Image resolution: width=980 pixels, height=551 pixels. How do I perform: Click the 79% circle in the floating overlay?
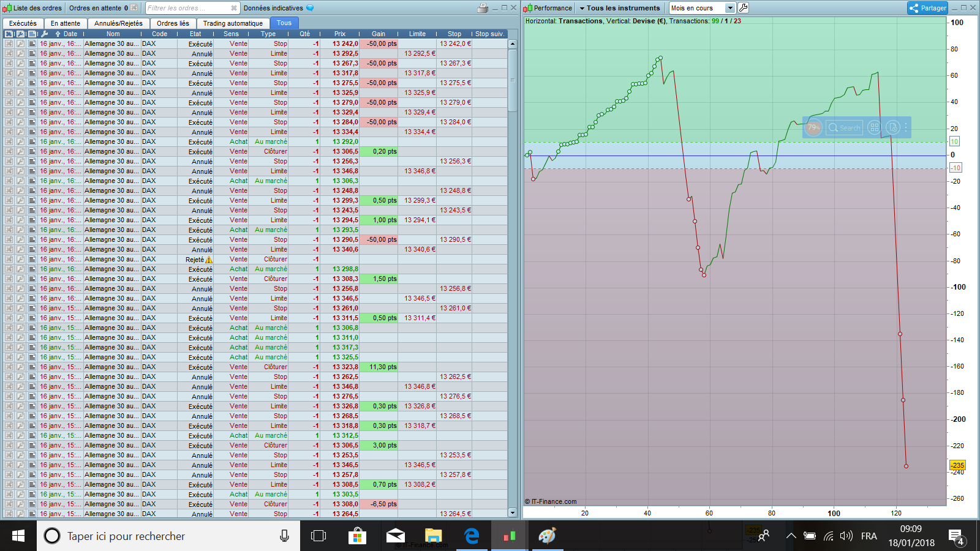tap(813, 127)
